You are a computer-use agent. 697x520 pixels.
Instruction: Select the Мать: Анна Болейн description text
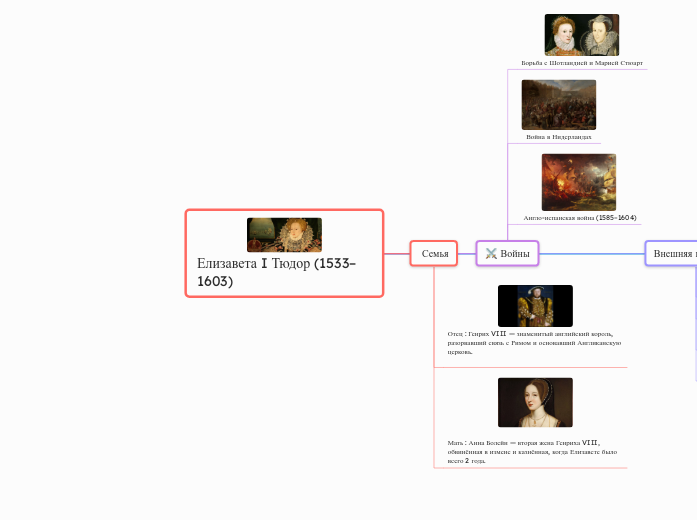point(533,452)
